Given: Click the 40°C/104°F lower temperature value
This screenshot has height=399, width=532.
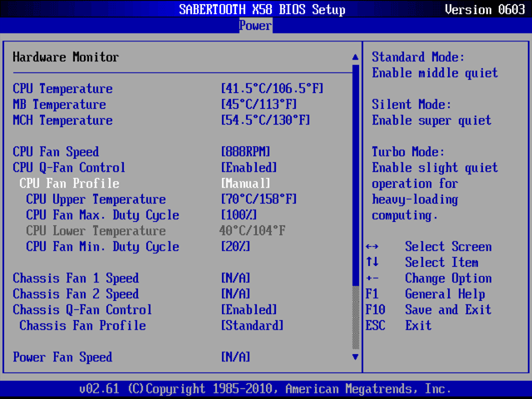Looking at the screenshot, I should pyautogui.click(x=252, y=231).
